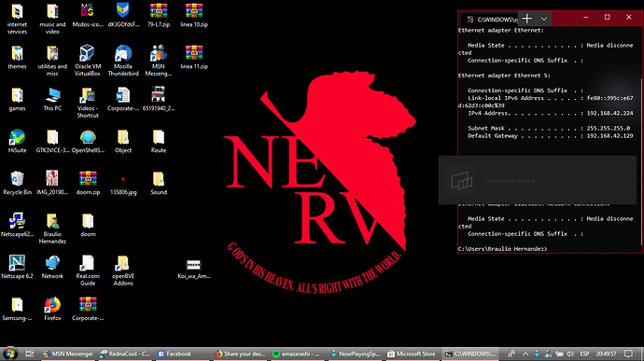This screenshot has height=361, width=644.
Task: Open the taskbar clock
Action: [607, 354]
